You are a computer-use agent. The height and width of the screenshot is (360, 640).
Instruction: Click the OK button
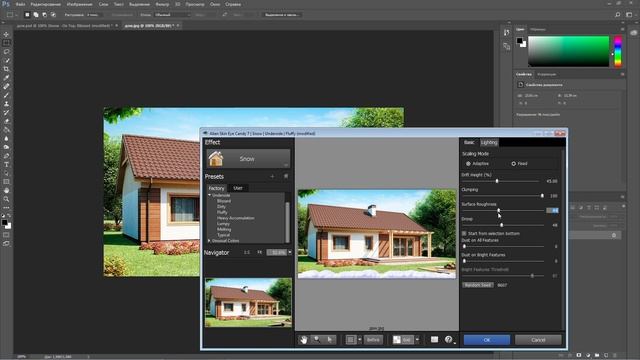click(487, 340)
